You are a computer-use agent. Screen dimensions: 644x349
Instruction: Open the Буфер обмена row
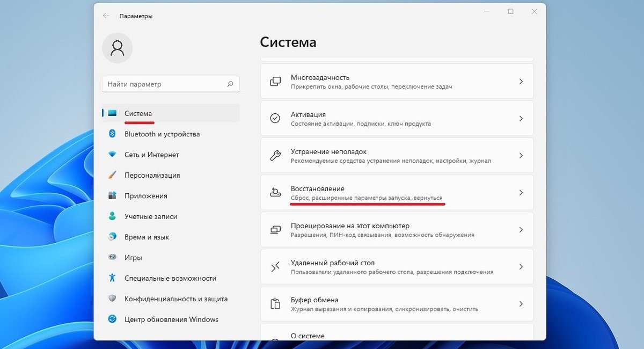(x=397, y=304)
